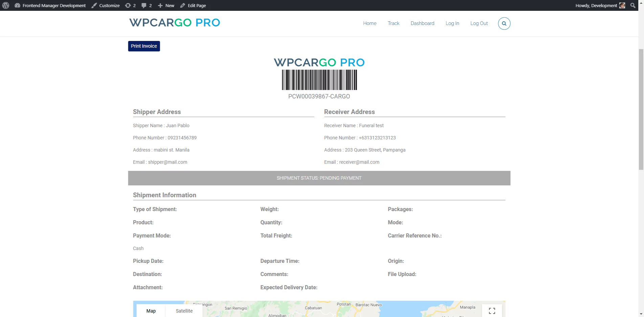Click the Expected Delivery Date label
The height and width of the screenshot is (317, 644).
[x=289, y=287]
